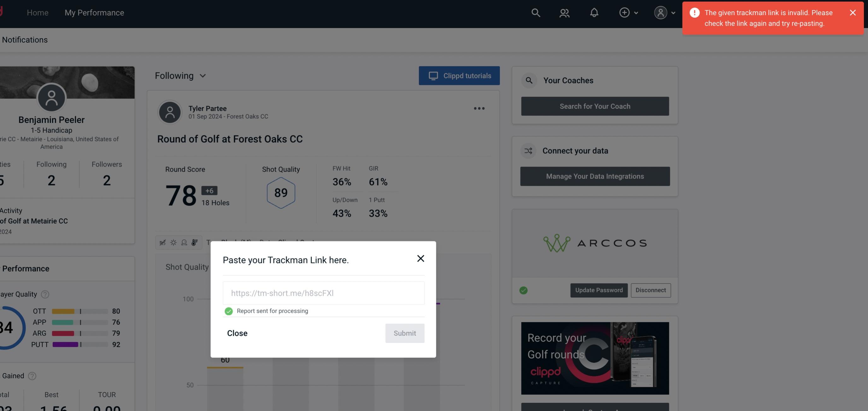Click the user profile account icon
Screen dimensions: 868x411
(x=660, y=12)
